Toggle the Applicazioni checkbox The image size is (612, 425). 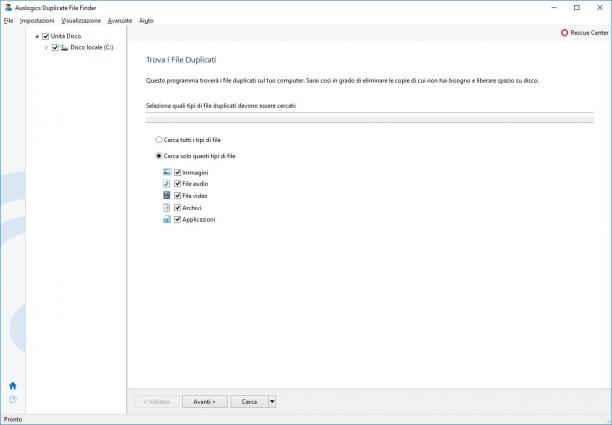coord(178,219)
